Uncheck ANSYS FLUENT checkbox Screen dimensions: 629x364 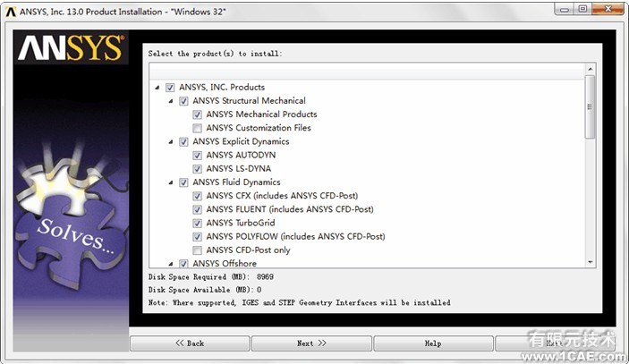coord(198,209)
